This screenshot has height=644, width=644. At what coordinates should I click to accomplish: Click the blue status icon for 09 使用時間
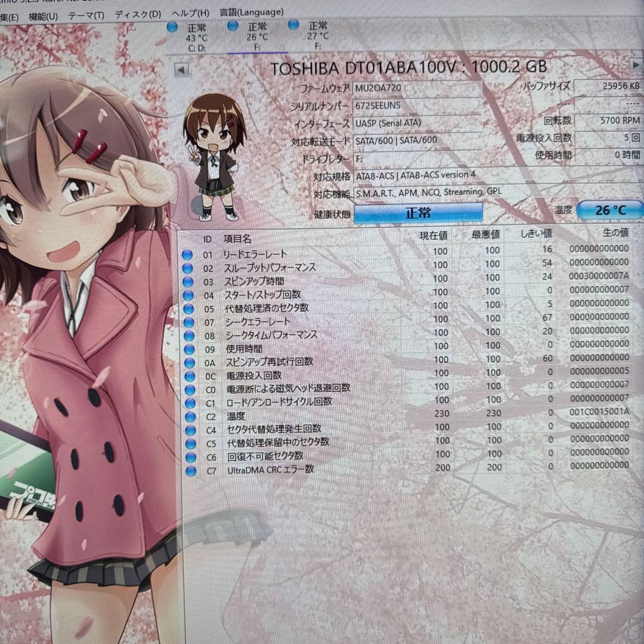(x=190, y=349)
